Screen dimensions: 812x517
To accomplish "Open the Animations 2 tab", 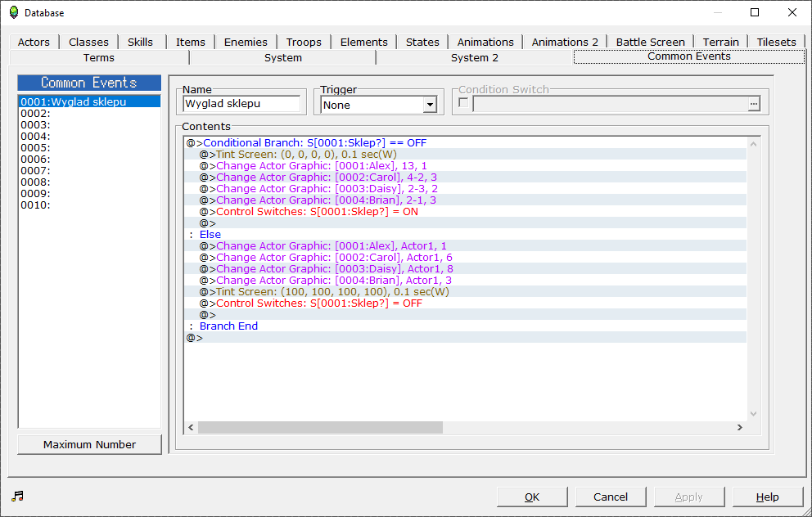I will pyautogui.click(x=565, y=42).
